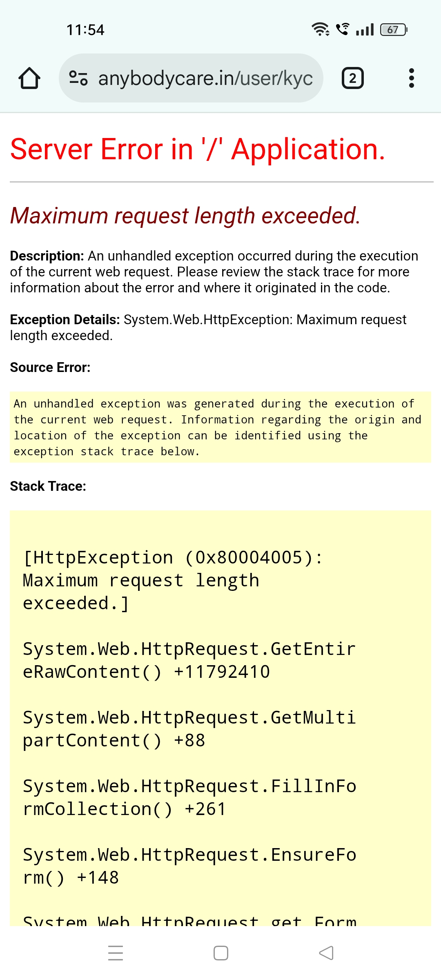
Task: Tap the 'Server Error in '/' Application' heading
Action: pos(198,149)
